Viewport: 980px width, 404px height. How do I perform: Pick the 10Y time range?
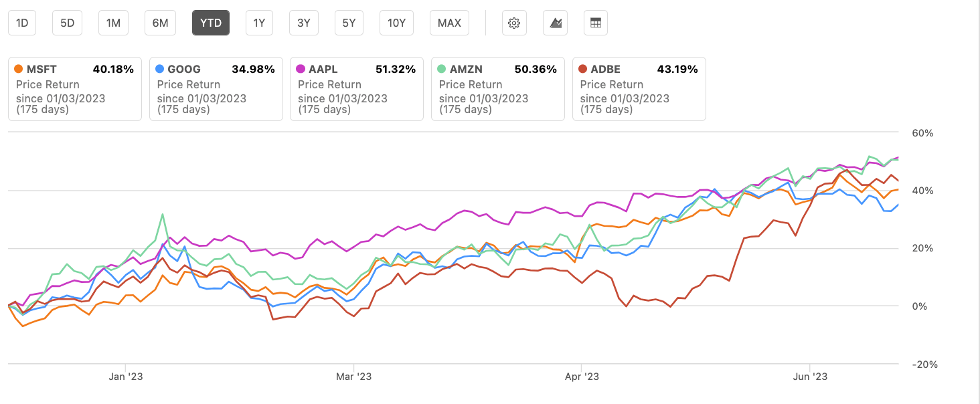397,23
